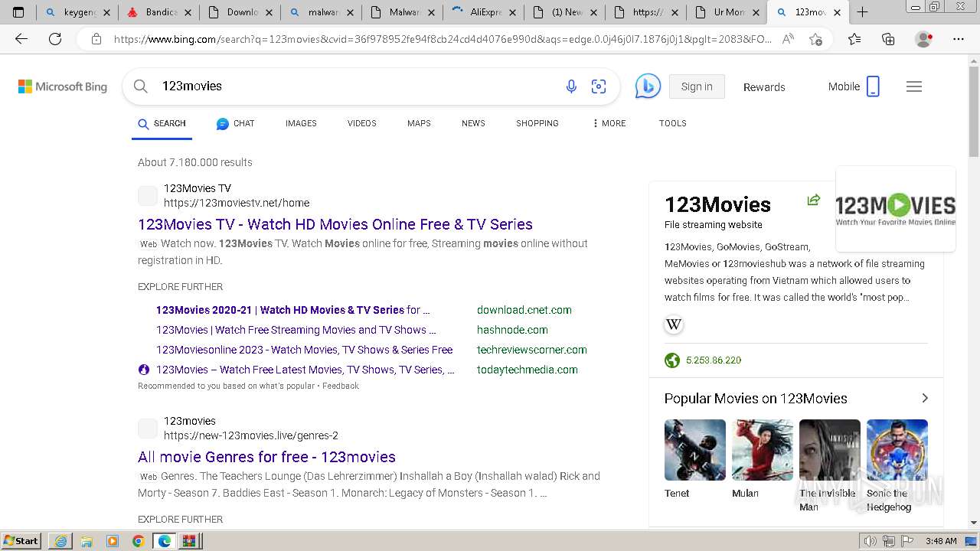This screenshot has height=551, width=980.
Task: Expand Popular Movies on 123Movies chevron
Action: [x=925, y=398]
